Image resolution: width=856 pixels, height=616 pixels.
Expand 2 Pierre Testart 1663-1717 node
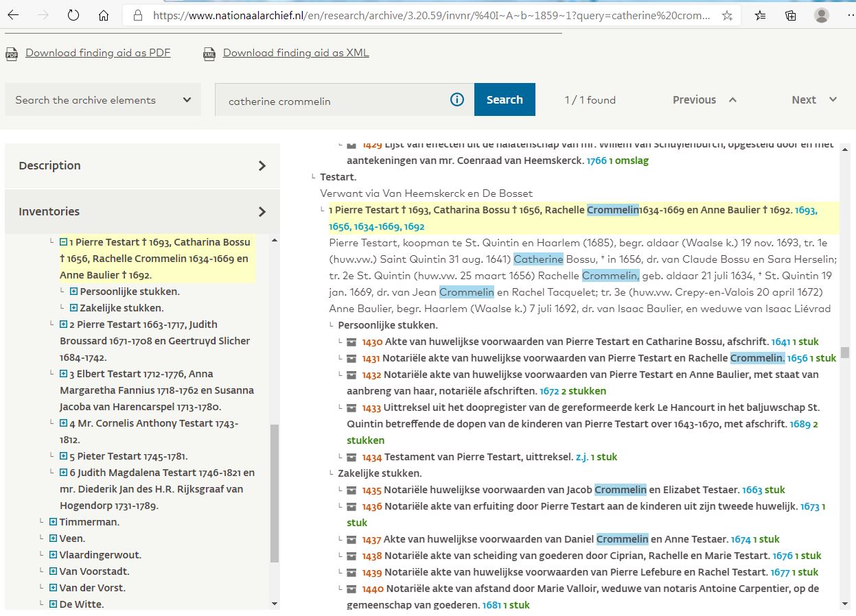coord(63,324)
